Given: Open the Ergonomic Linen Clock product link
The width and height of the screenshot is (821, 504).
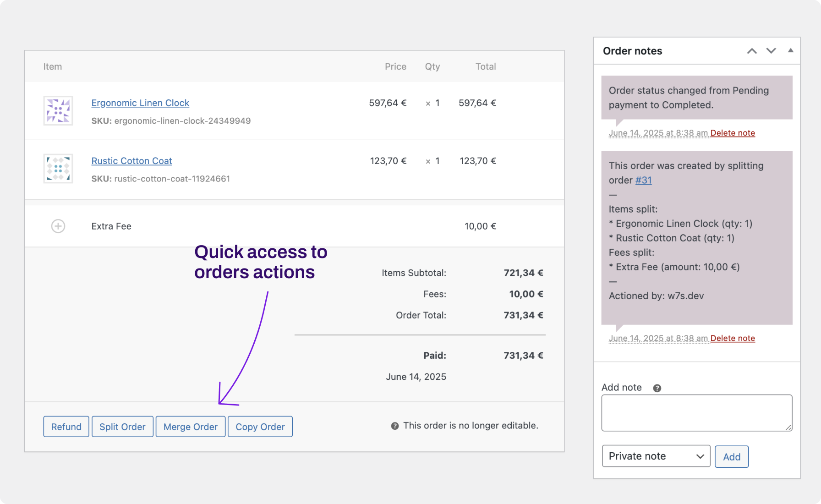Looking at the screenshot, I should [x=140, y=103].
